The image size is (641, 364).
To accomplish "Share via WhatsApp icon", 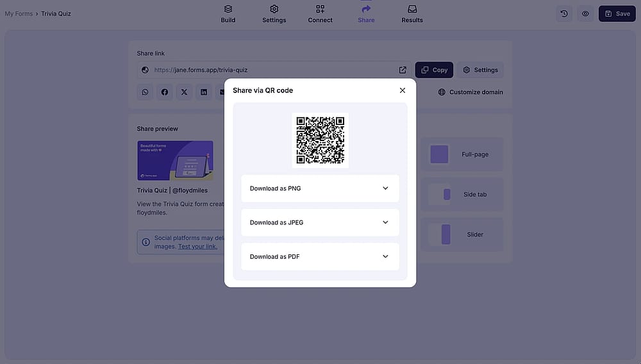I will tap(145, 92).
